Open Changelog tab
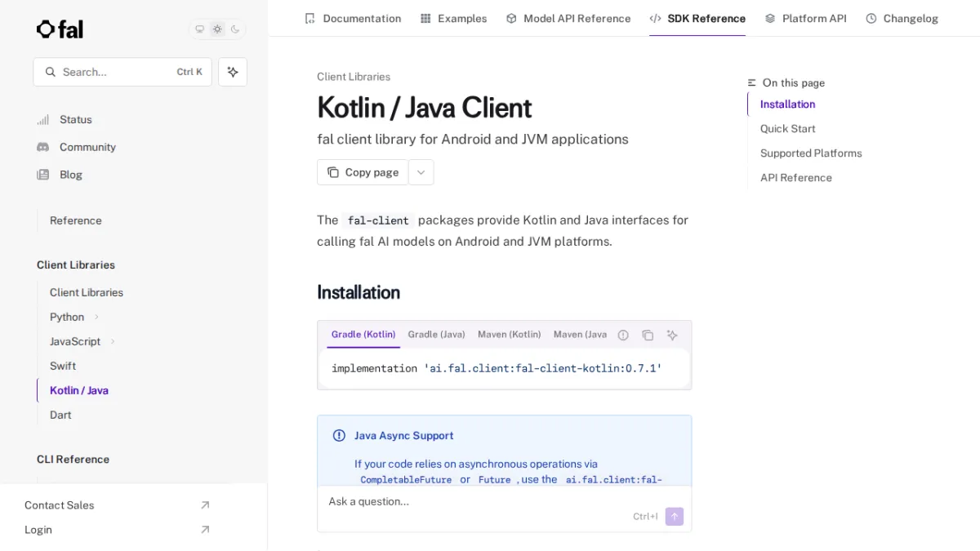The height and width of the screenshot is (551, 980). 902,18
